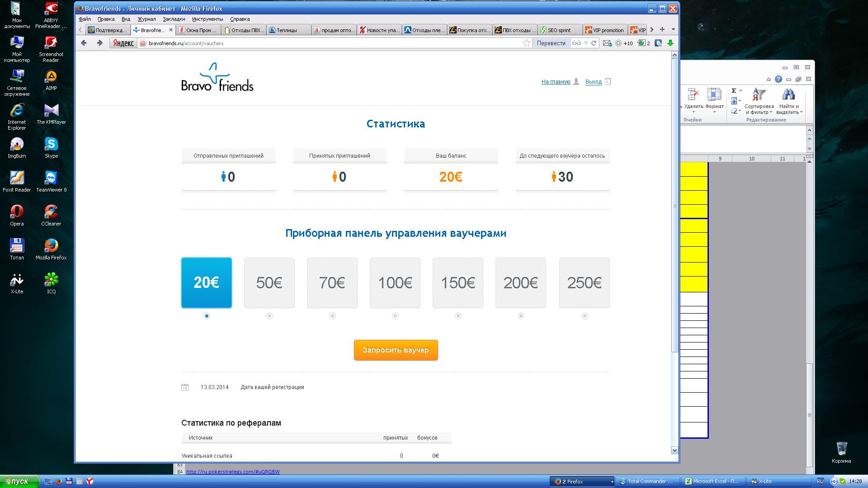The image size is (868, 488).
Task: Click the reader glasses icon in address bar
Action: click(576, 43)
